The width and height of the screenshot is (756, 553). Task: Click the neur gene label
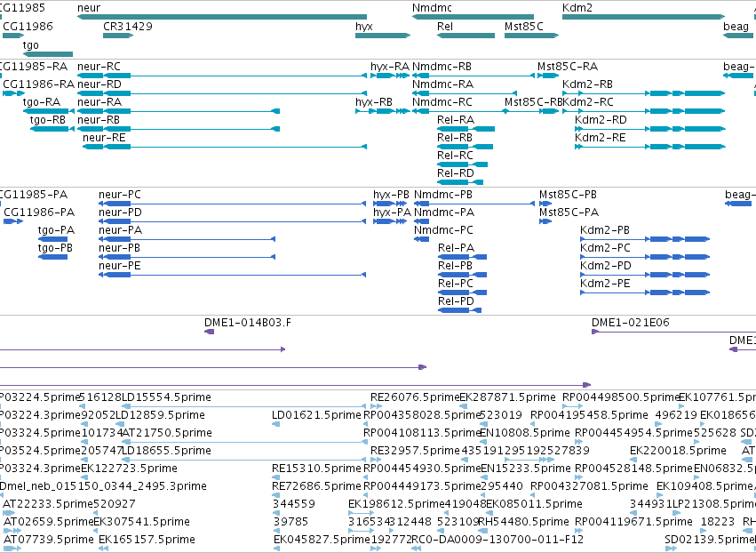point(89,8)
